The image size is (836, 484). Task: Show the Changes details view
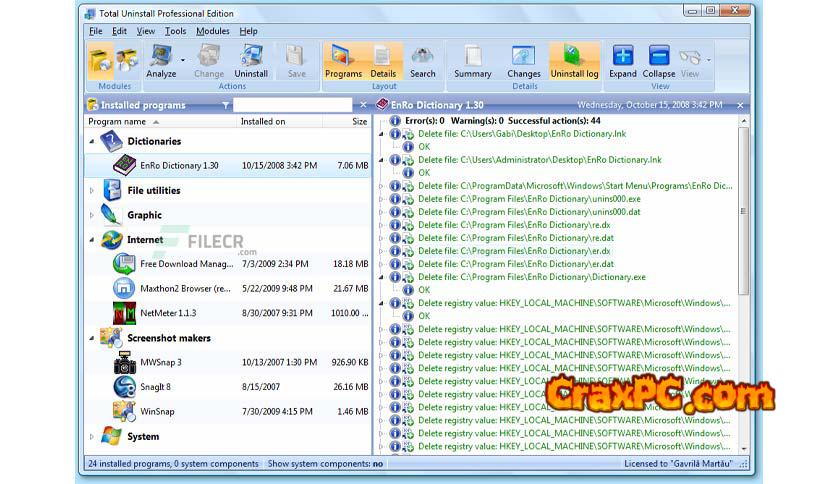click(x=524, y=61)
